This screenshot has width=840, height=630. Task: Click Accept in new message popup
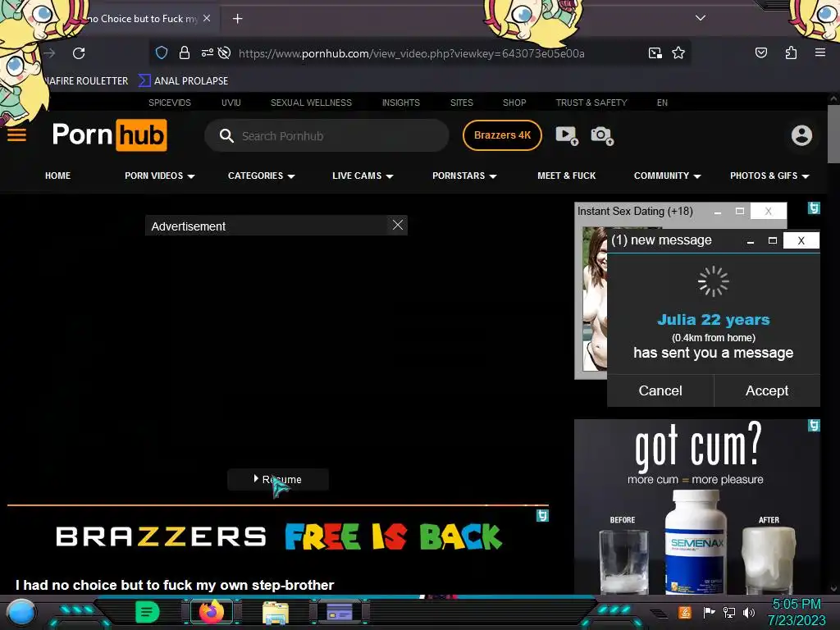(767, 390)
